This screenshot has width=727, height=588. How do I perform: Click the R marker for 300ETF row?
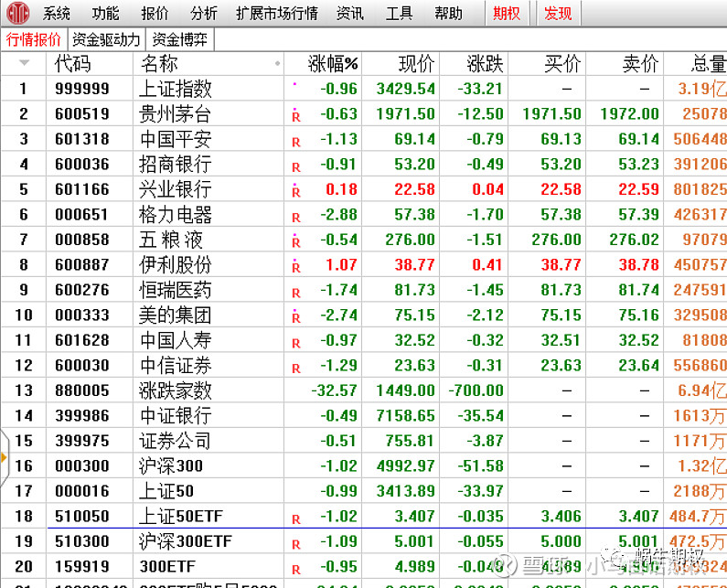[x=295, y=570]
